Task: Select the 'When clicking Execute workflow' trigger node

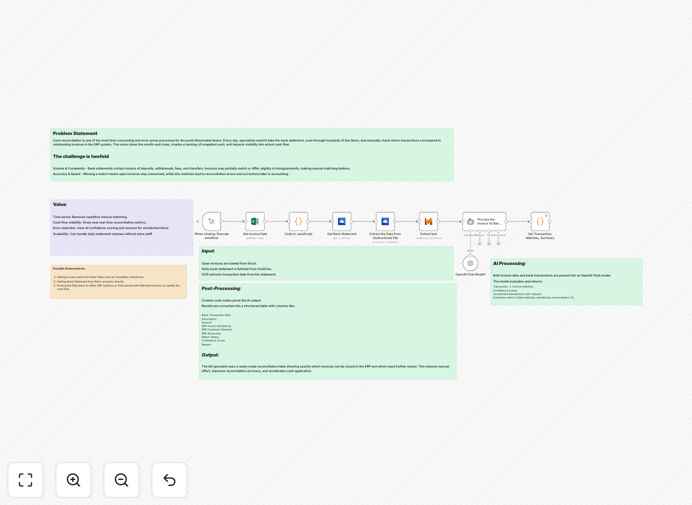Action: pyautogui.click(x=211, y=221)
